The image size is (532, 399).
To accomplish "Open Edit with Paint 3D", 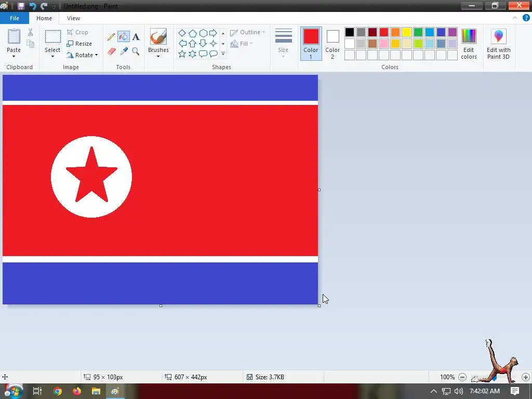I will click(498, 44).
